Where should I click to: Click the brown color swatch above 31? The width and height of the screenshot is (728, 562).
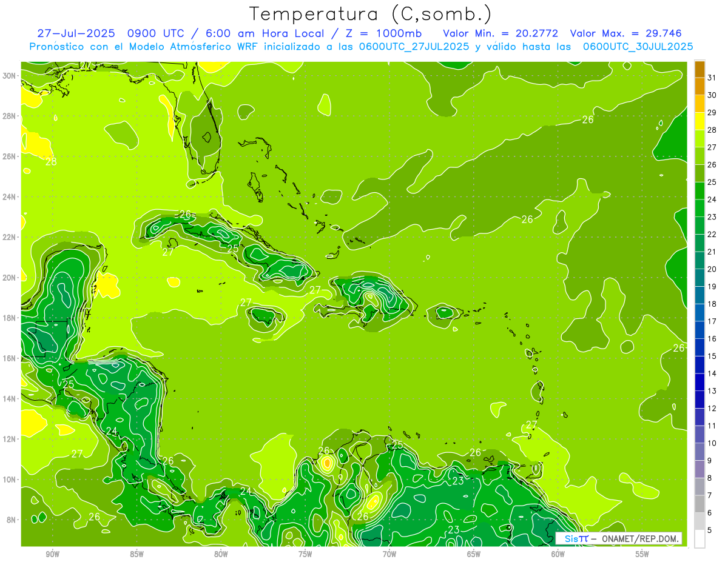coord(699,69)
